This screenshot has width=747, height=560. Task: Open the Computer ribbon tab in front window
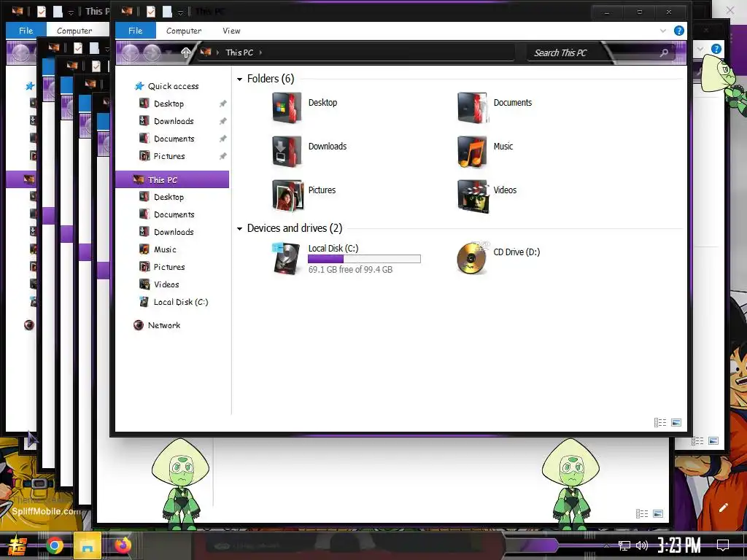pos(183,31)
